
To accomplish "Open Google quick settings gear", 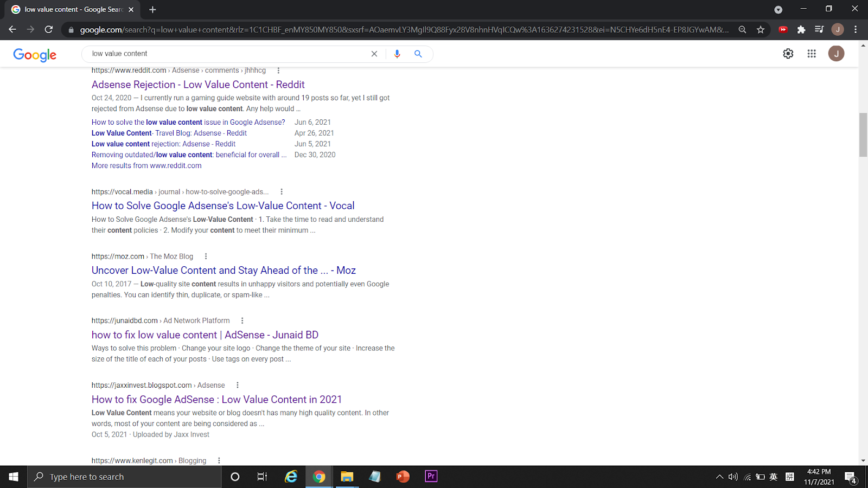I will pyautogui.click(x=788, y=54).
